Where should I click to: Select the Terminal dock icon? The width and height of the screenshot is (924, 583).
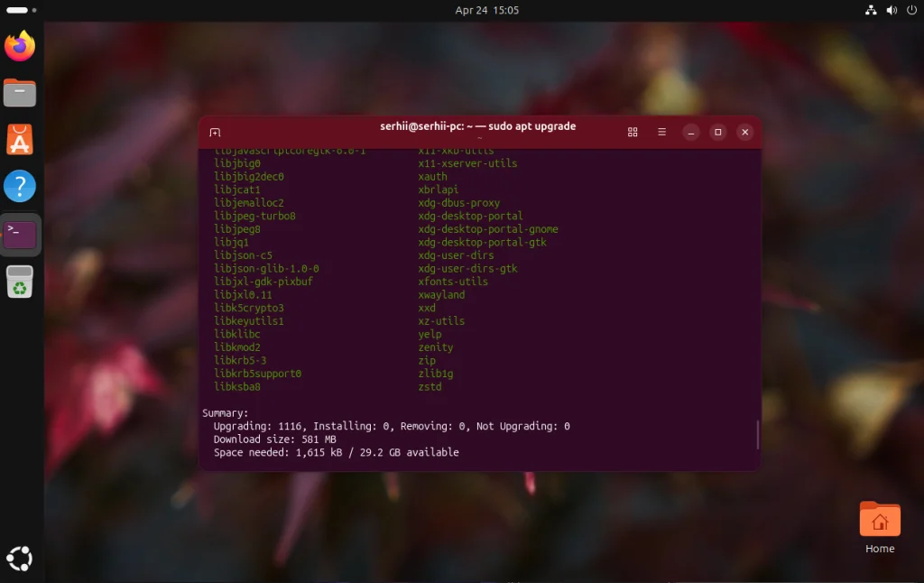click(20, 235)
